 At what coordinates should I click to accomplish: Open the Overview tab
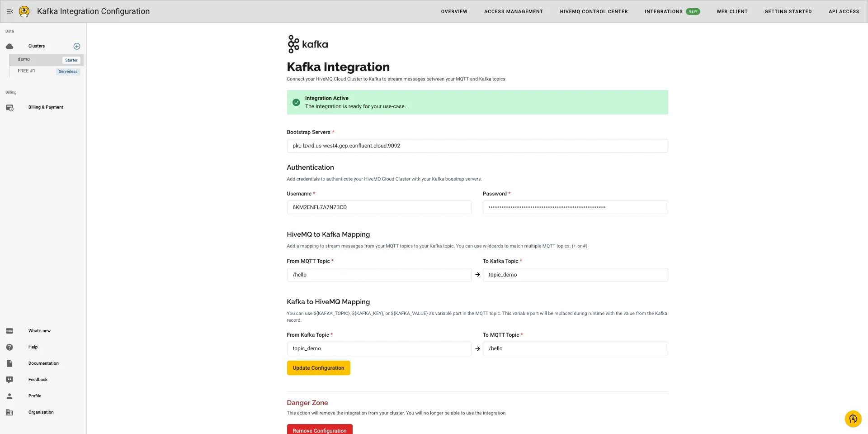tap(454, 11)
